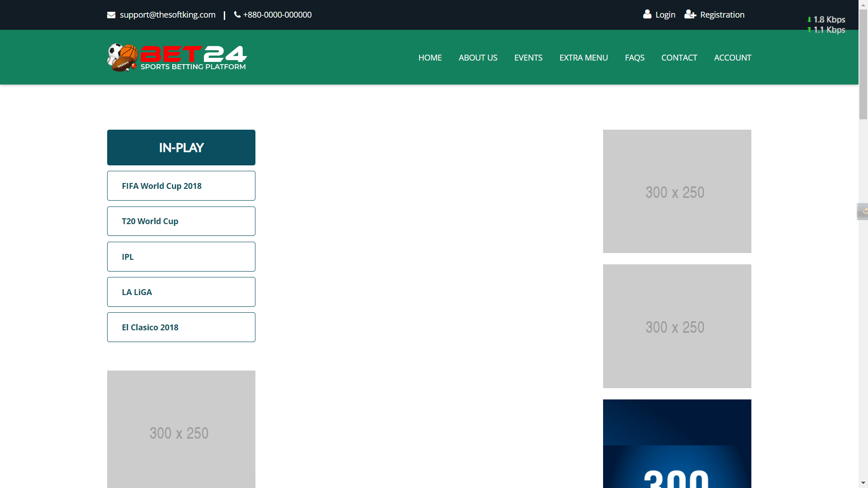Open the ABOUT US page
Image resolution: width=868 pixels, height=488 pixels.
pos(478,58)
